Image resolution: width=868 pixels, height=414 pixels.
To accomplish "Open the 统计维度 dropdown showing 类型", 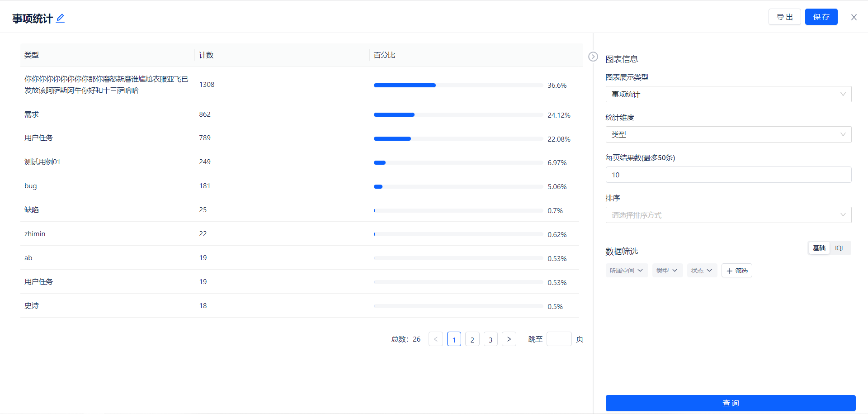I will point(728,134).
